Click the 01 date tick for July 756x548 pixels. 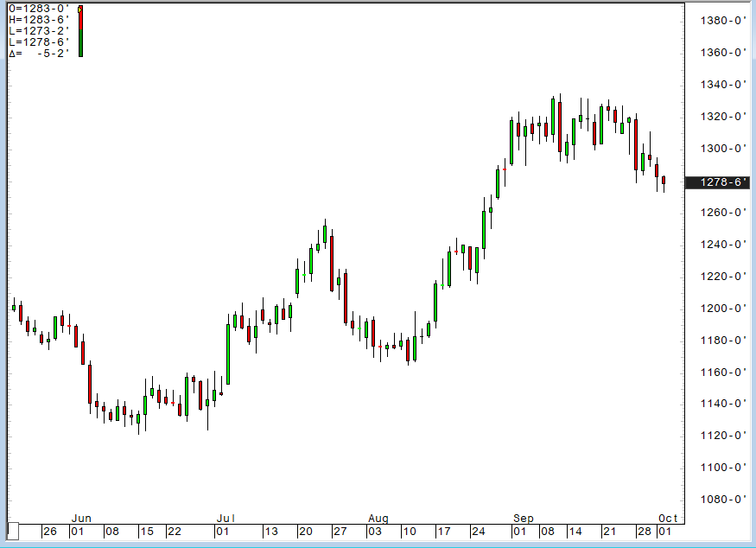[222, 531]
